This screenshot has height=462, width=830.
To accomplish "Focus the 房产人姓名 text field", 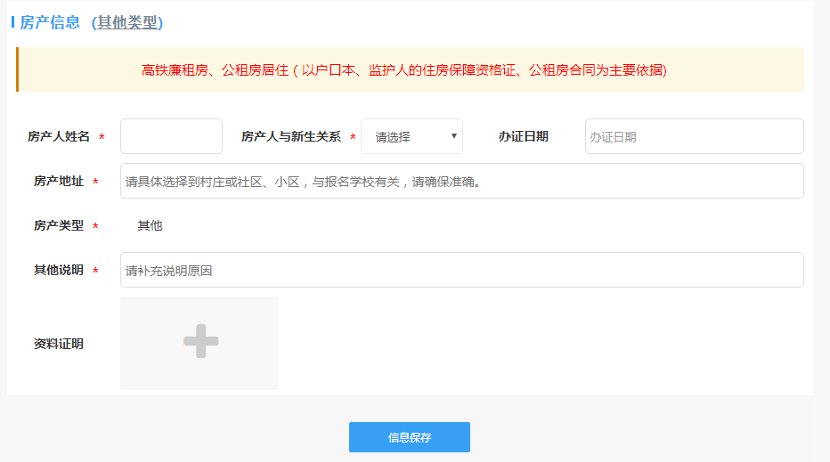I will click(x=171, y=136).
